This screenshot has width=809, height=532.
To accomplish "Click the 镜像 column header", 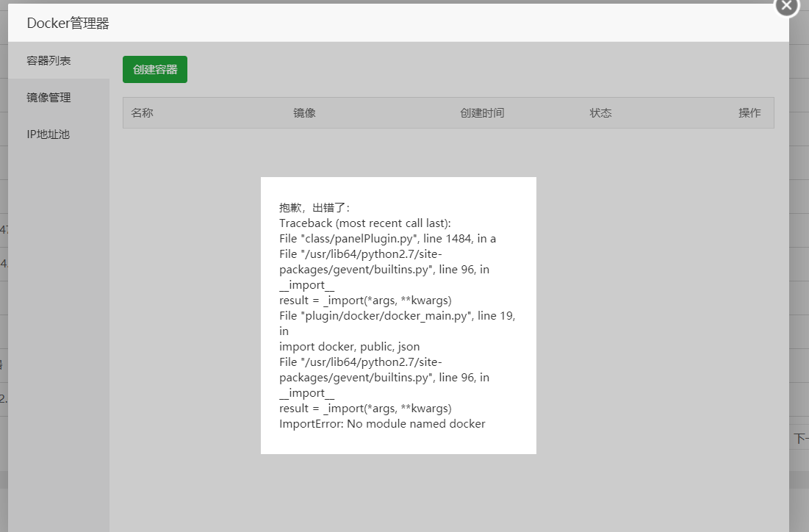I will point(304,112).
